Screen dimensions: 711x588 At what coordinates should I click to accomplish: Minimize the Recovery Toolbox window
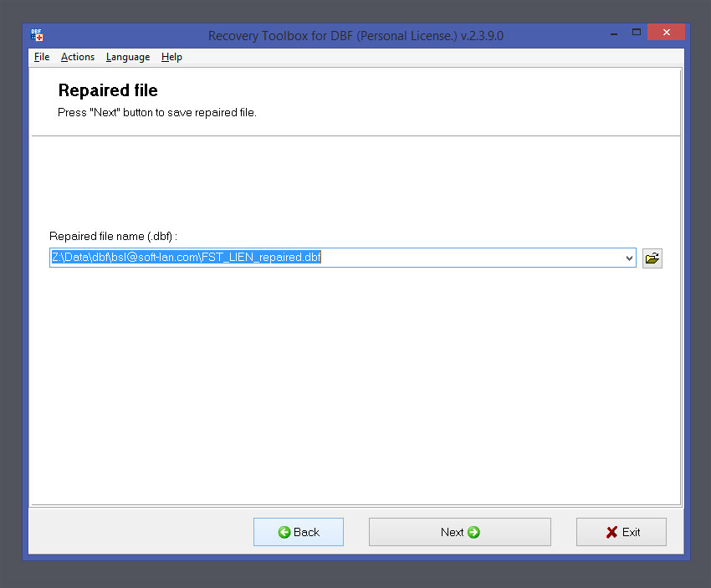[x=614, y=33]
